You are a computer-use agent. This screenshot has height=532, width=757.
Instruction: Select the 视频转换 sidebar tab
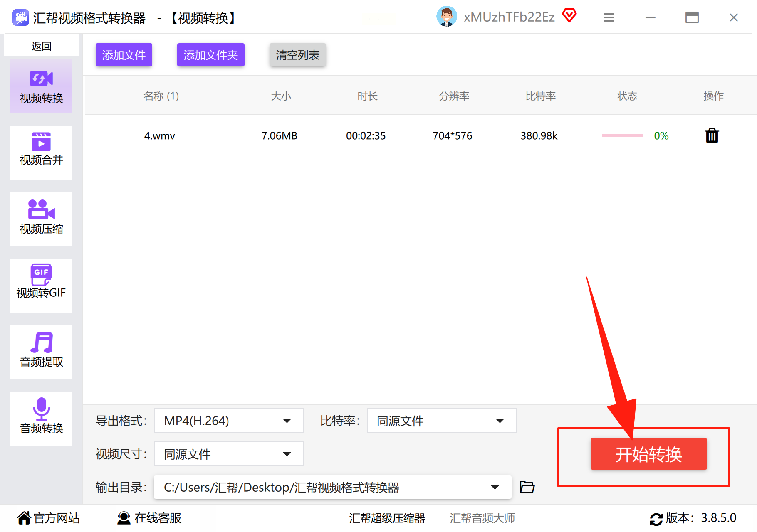[x=41, y=86]
